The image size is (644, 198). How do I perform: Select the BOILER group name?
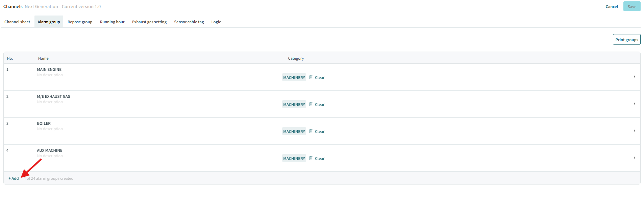pyautogui.click(x=44, y=123)
